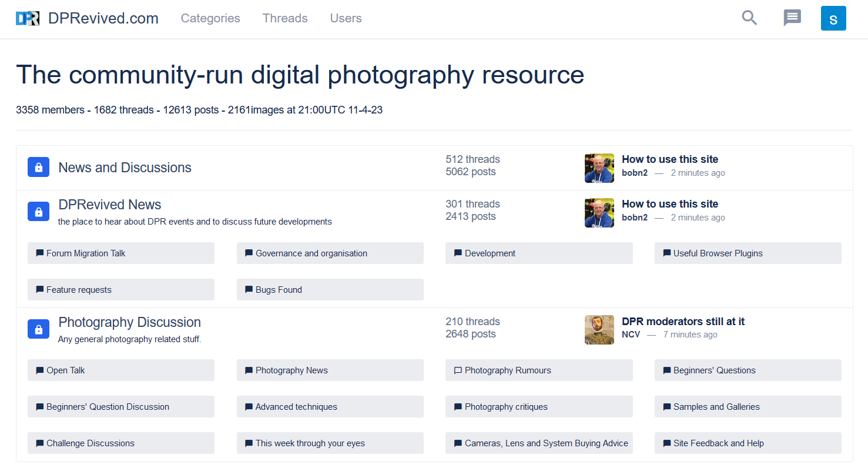Open the messages chat bubble icon
Viewport: 868px width, 468px height.
click(x=792, y=18)
